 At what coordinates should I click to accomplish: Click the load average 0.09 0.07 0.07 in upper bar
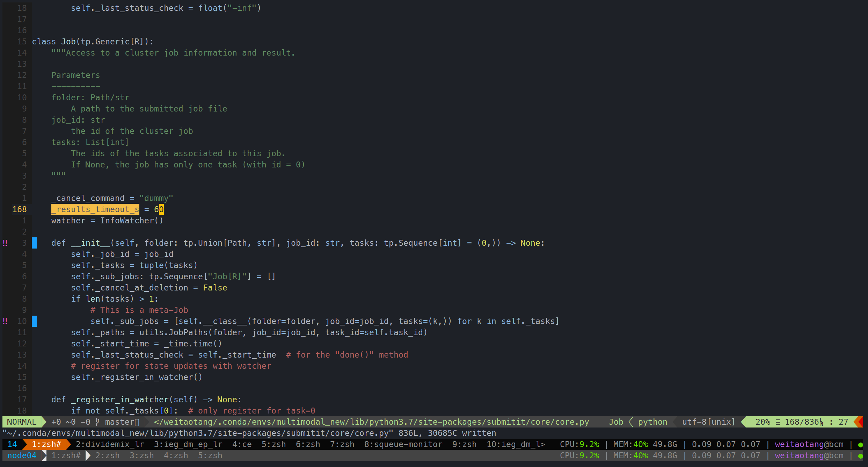[726, 444]
